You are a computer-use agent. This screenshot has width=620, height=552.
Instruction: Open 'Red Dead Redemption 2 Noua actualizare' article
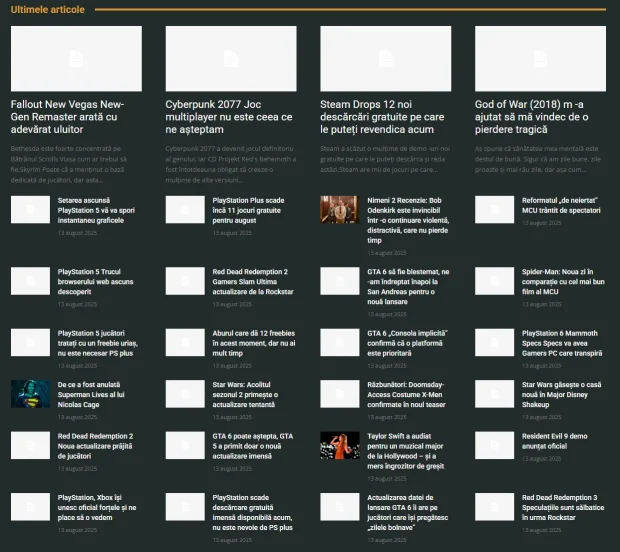click(95, 446)
